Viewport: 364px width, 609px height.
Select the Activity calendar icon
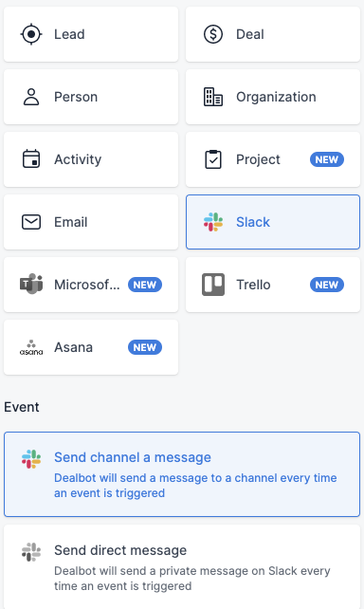[31, 159]
